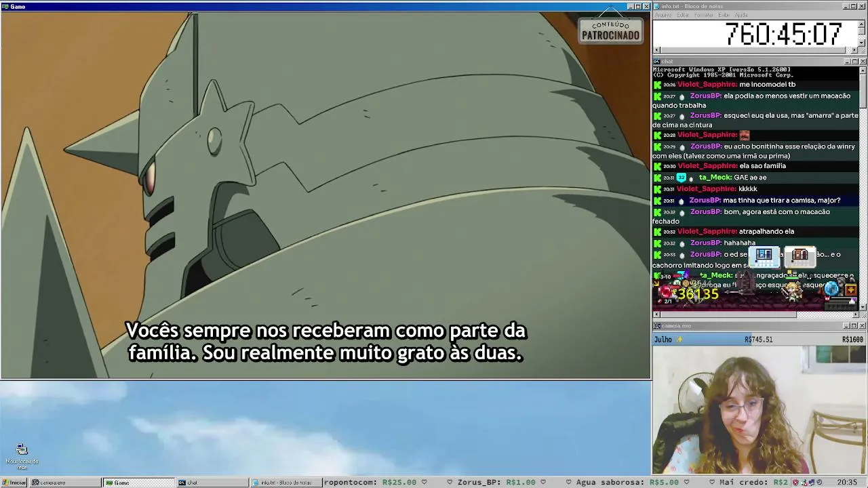The width and height of the screenshot is (868, 488).
Task: Click the right arrow of chat horizontal scrollbar
Action: pos(855,314)
